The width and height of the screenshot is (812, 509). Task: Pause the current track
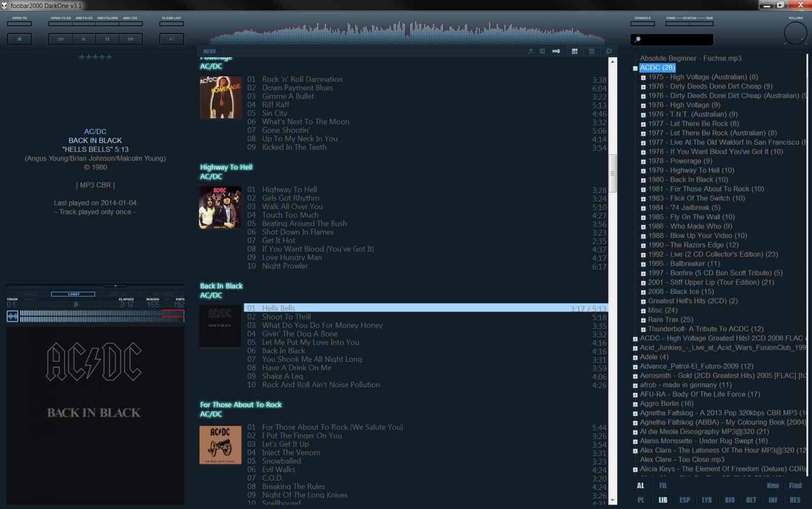pos(107,39)
